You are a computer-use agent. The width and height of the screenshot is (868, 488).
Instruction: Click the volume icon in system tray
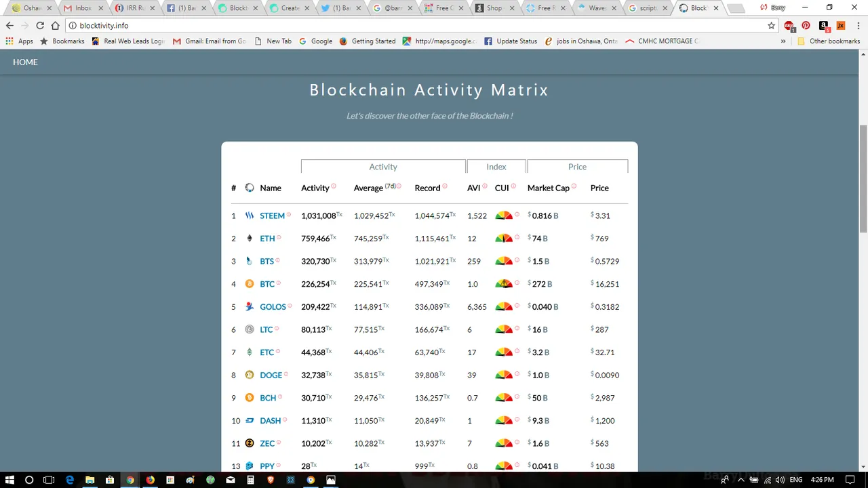pyautogui.click(x=779, y=480)
